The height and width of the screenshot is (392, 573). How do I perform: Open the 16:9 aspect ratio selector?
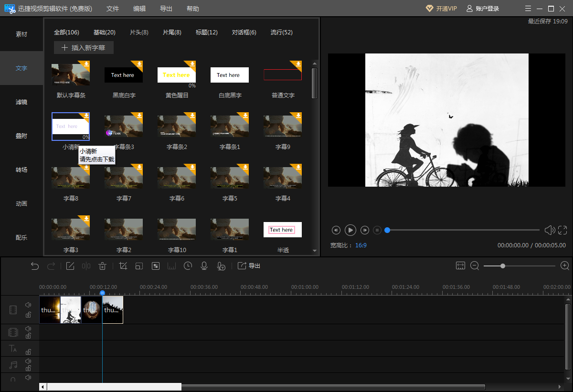click(x=361, y=245)
